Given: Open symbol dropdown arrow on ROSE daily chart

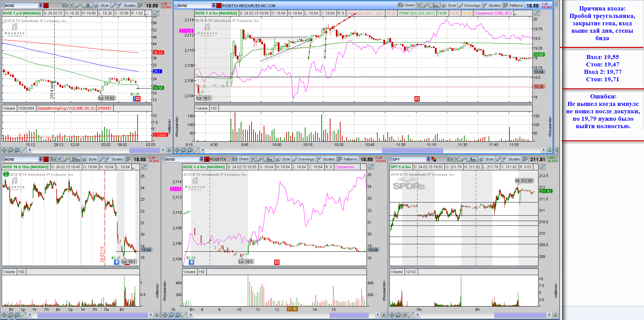Looking at the screenshot, I should (40, 6).
